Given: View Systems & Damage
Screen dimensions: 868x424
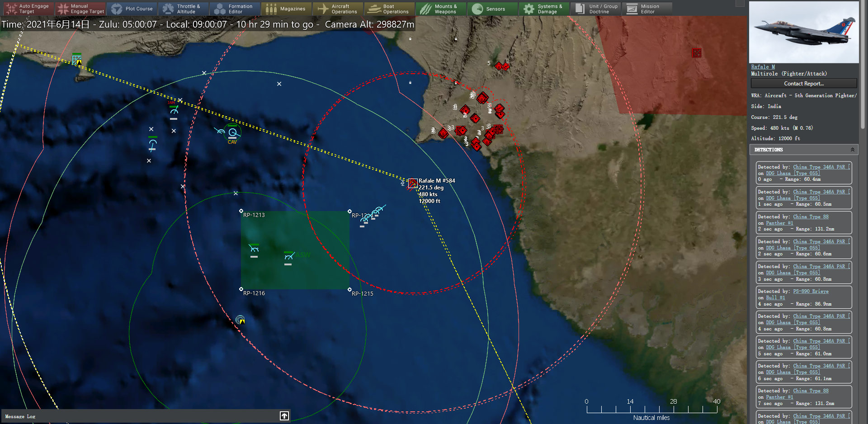Looking at the screenshot, I should coord(544,9).
